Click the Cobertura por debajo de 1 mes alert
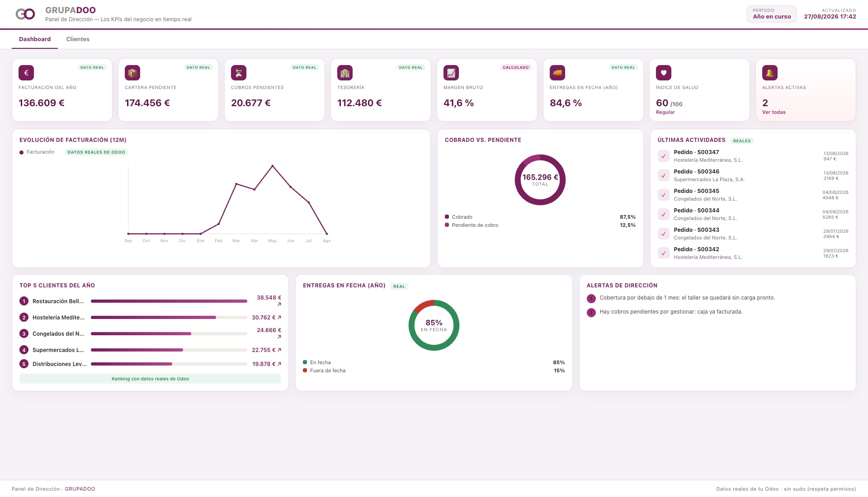The image size is (868, 497). [687, 298]
